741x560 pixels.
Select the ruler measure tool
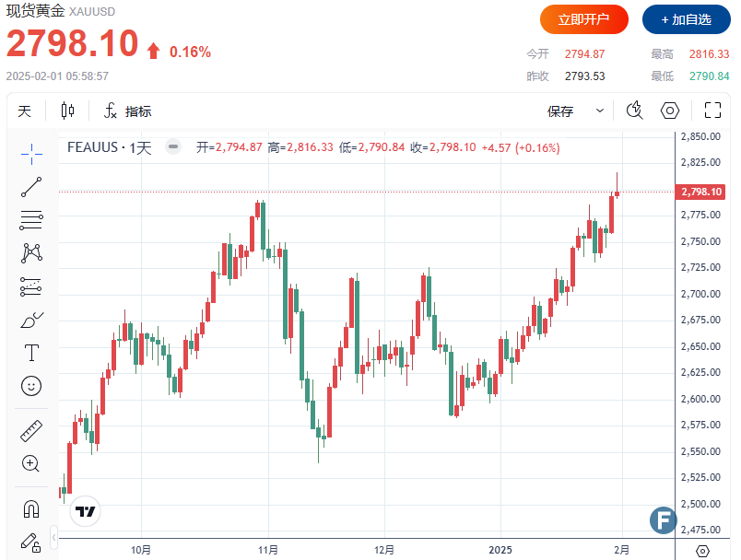(31, 430)
